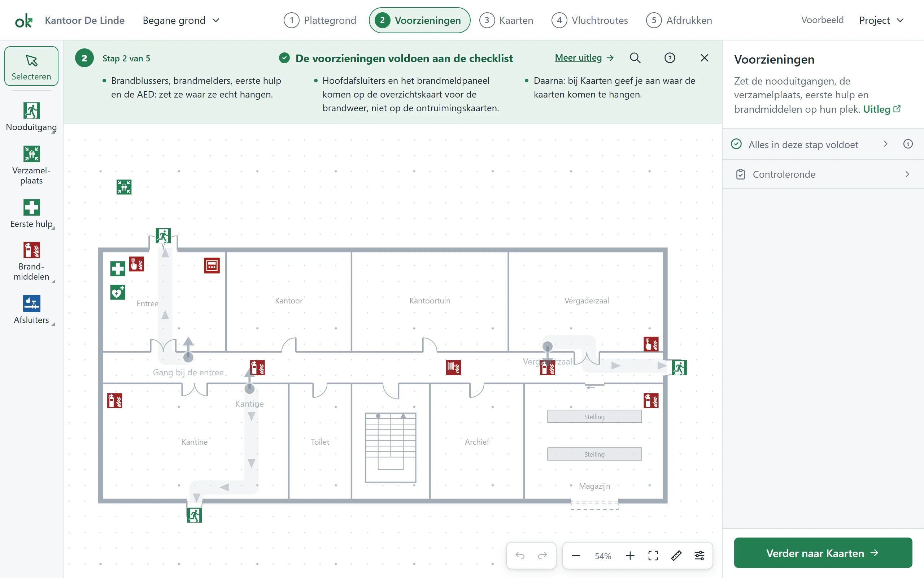Open the canvas display settings sliders

click(x=699, y=556)
